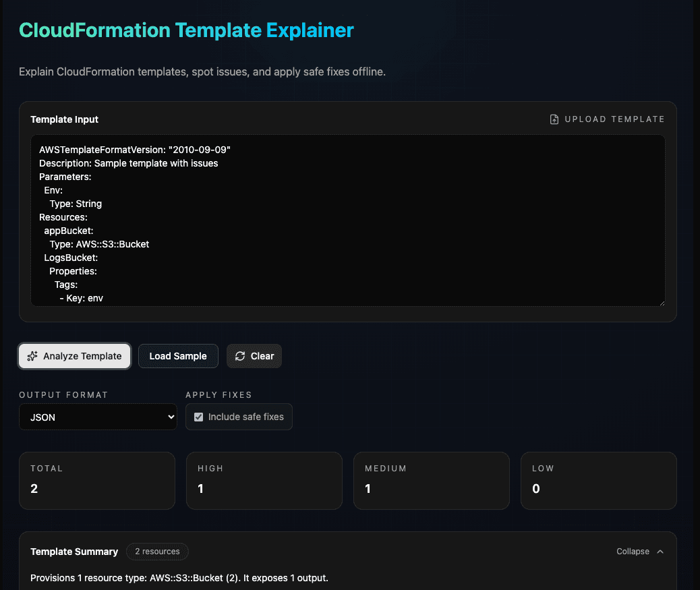Select the LOW severity stat card
Screen dimensions: 700x590
tap(599, 480)
